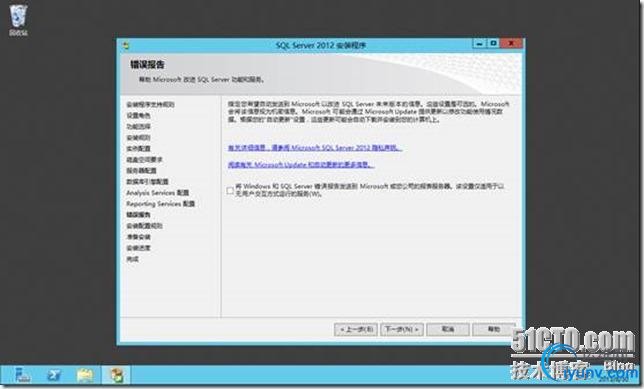Select the 完成 step in the sidebar

coord(132,259)
